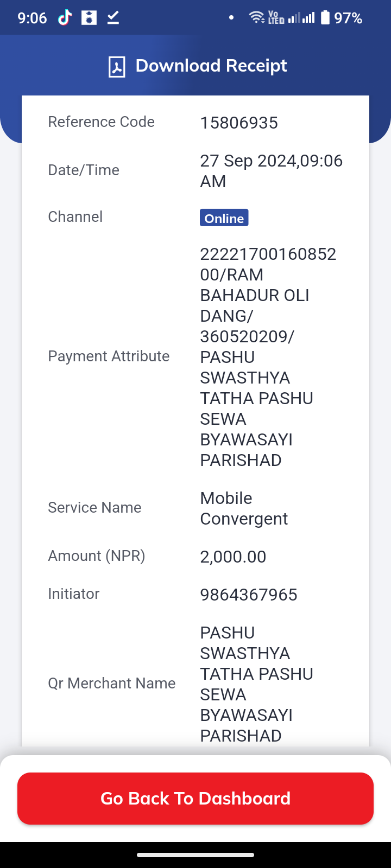
Task: Tap the 27 Sep 2024 date/time value
Action: (272, 171)
